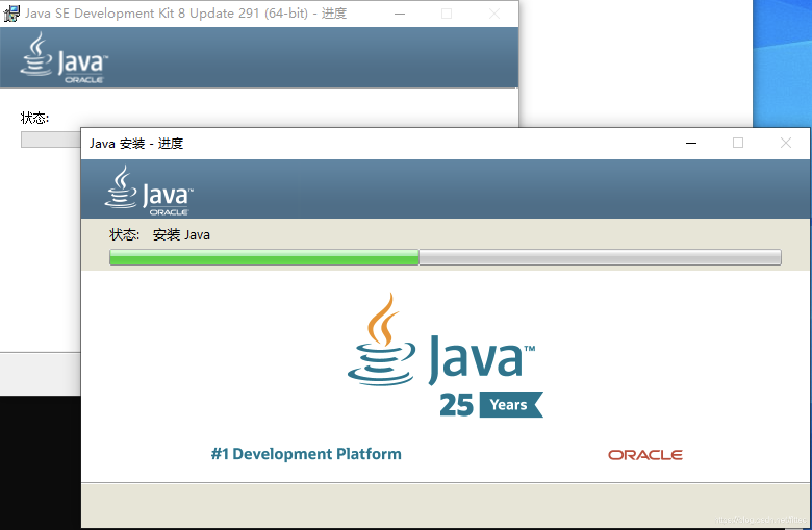
Task: Maximize the Java SE Development Kit window
Action: (x=447, y=14)
